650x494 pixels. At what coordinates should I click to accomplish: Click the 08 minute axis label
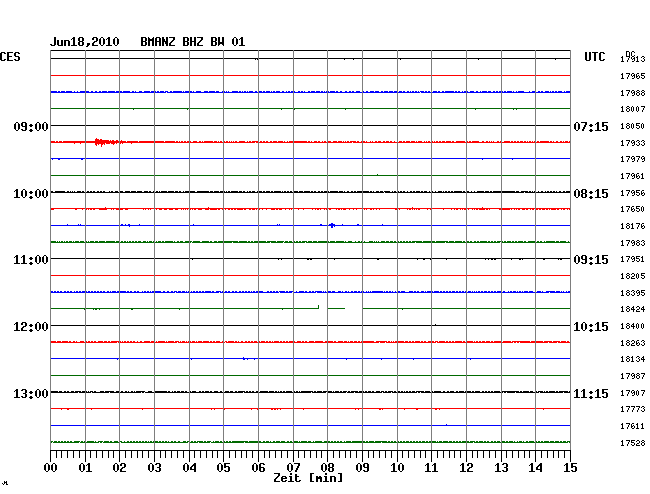(x=328, y=468)
